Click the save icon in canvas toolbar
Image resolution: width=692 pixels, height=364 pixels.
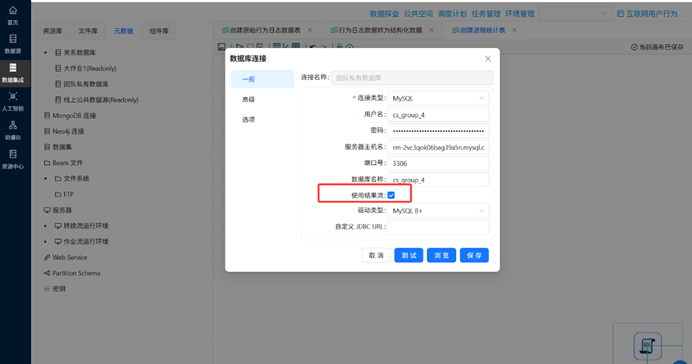(222, 46)
